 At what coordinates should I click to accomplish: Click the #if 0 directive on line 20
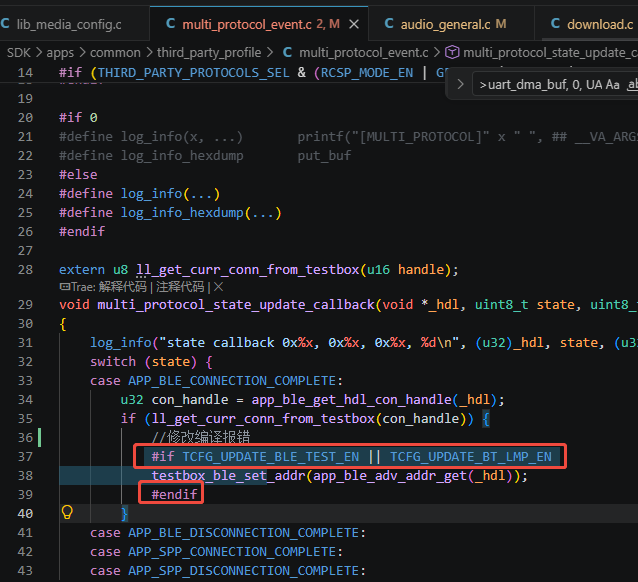coord(78,118)
